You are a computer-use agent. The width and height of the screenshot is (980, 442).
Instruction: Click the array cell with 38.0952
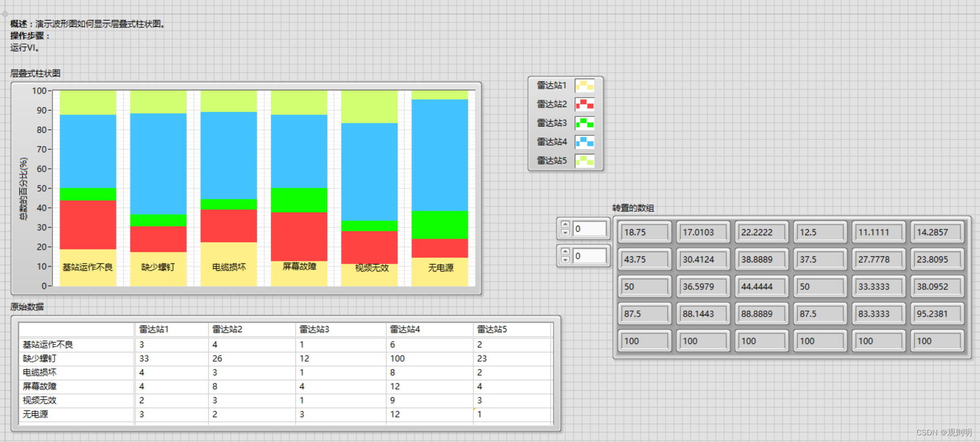[938, 287]
